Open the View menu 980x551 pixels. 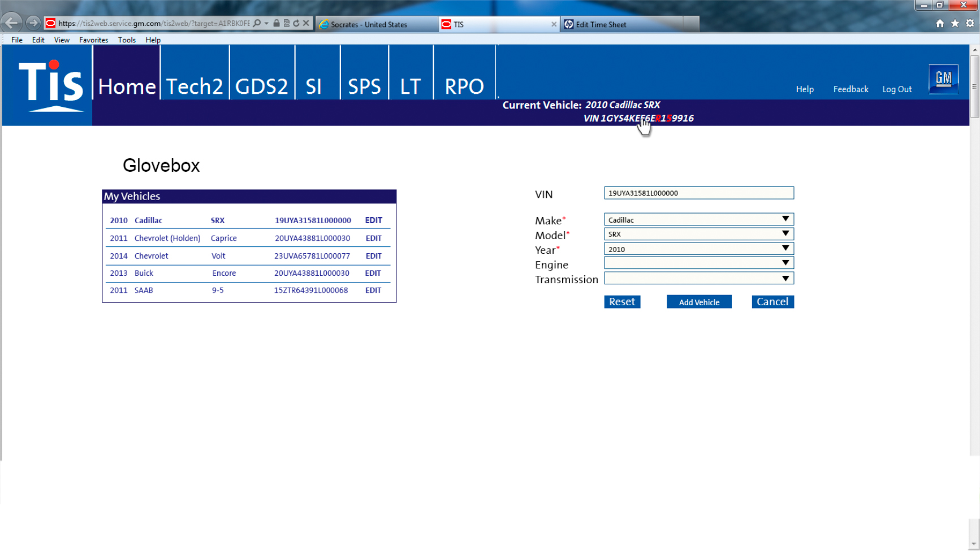(x=62, y=40)
